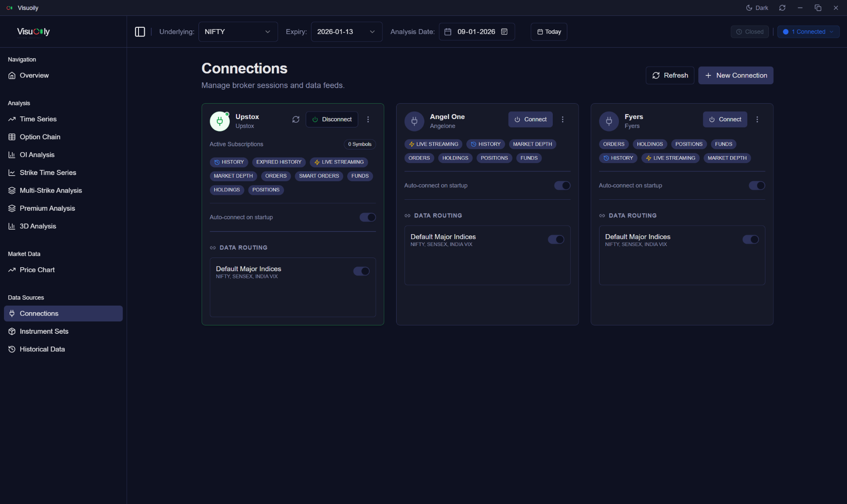
Task: Switch to Dark theme in the title bar
Action: point(757,7)
